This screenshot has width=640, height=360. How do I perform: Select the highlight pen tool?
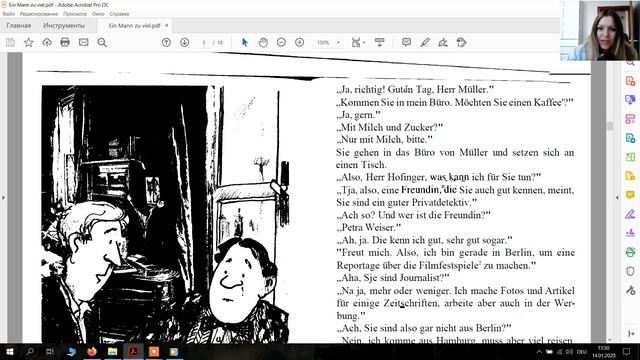(x=425, y=42)
